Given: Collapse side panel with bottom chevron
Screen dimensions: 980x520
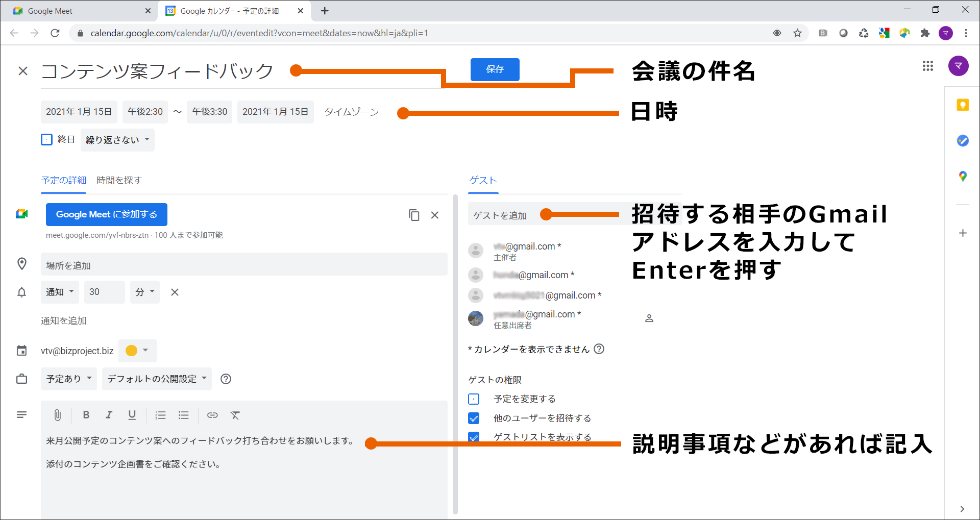Looking at the screenshot, I should 962,509.
